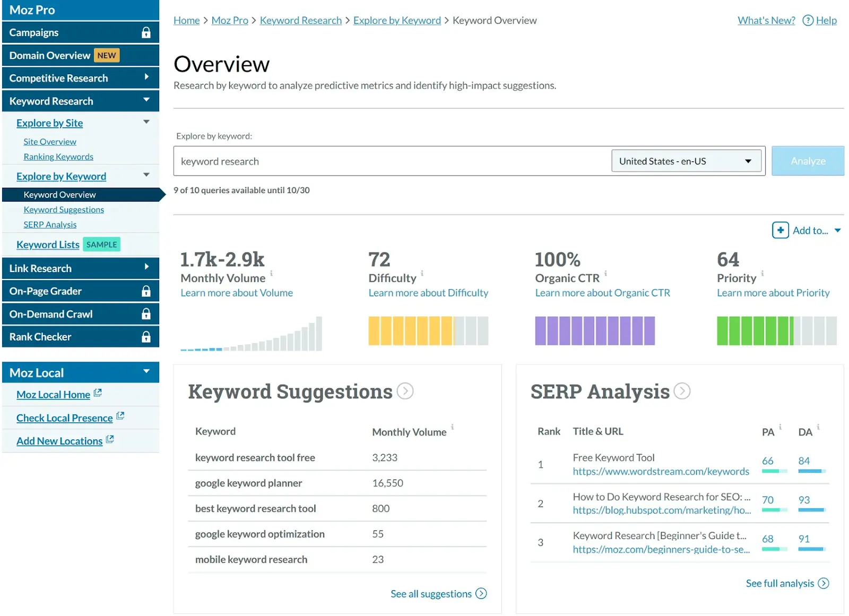The height and width of the screenshot is (616, 849).
Task: Click the Monthly Volume info icon
Action: [272, 274]
